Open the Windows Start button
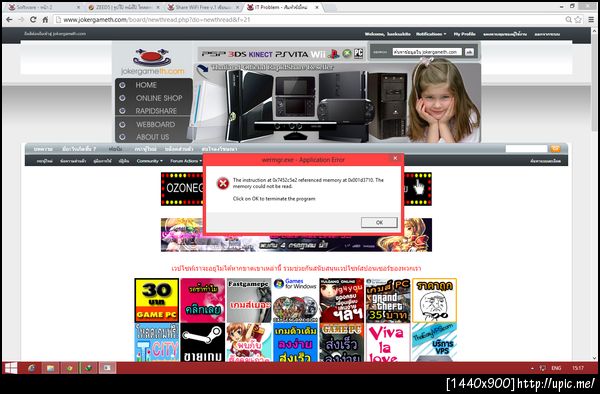The height and width of the screenshot is (394, 600). [11, 368]
